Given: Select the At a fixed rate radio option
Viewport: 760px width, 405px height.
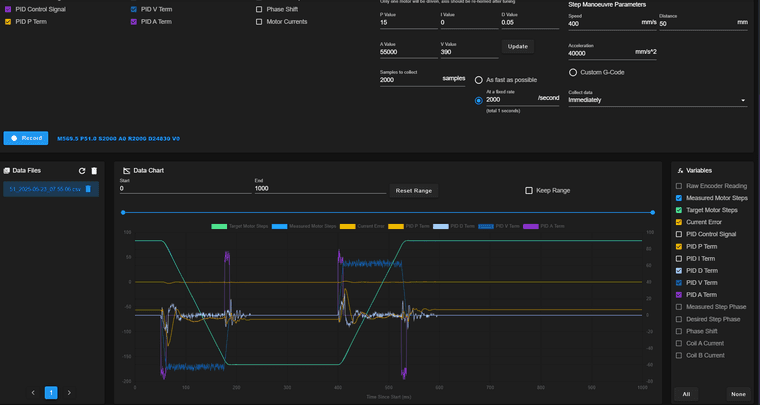Looking at the screenshot, I should (479, 101).
